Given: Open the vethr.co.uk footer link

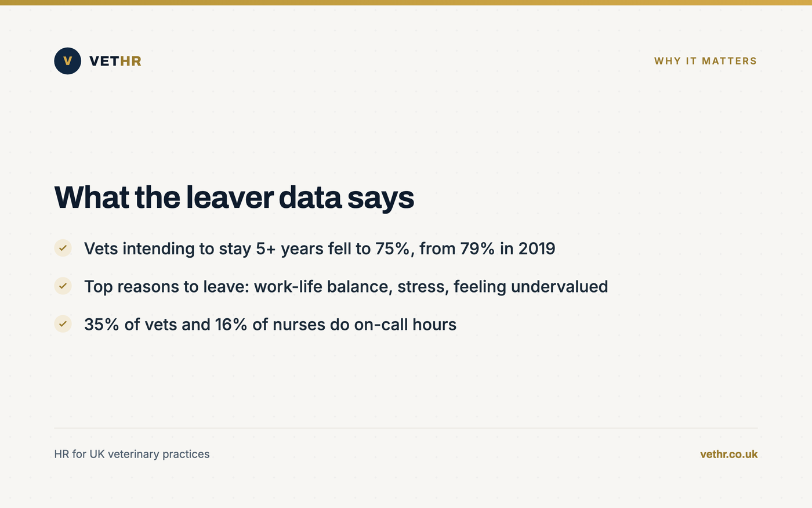Looking at the screenshot, I should [x=728, y=455].
